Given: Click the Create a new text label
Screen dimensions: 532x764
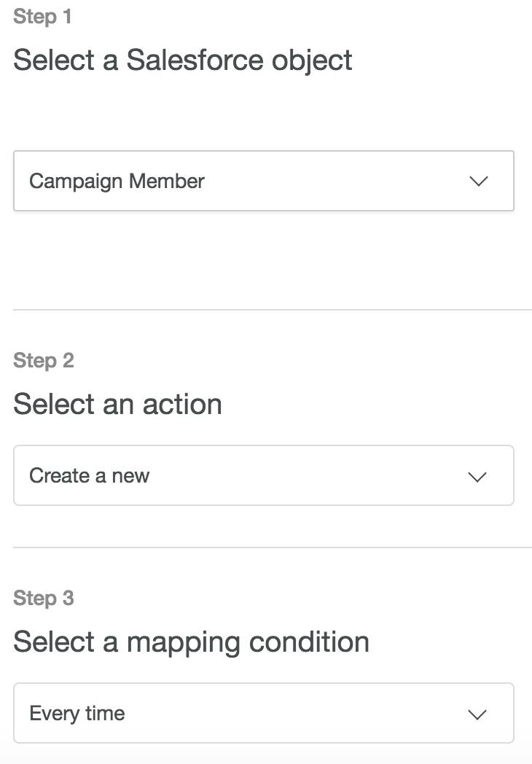Looking at the screenshot, I should [x=89, y=475].
